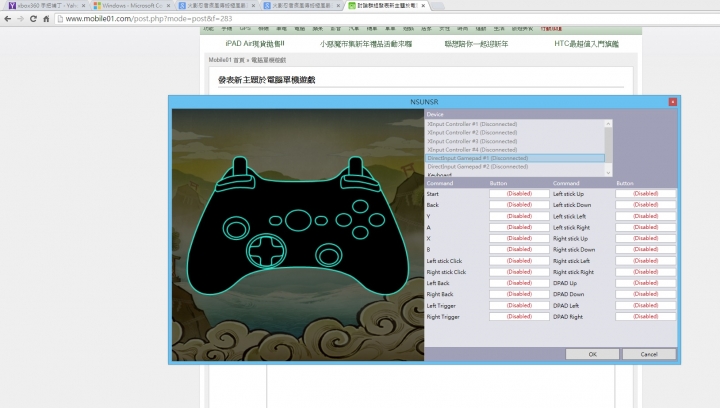720x408 pixels.
Task: Go back using the browser back arrow
Action: pos(7,19)
